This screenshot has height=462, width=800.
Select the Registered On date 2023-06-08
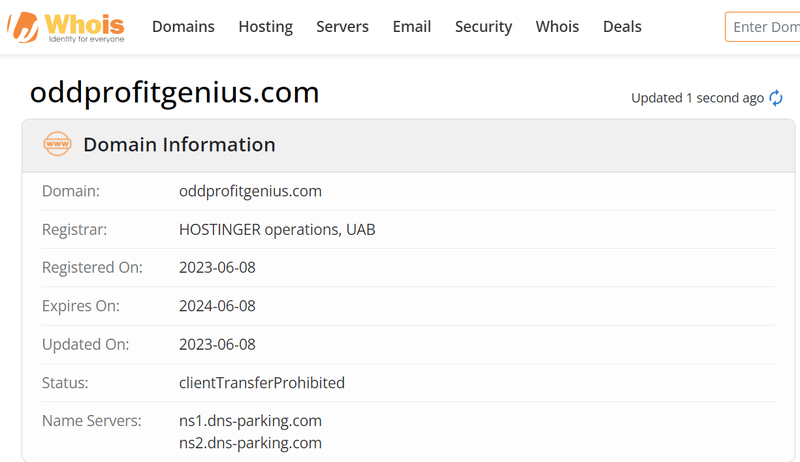tap(217, 268)
